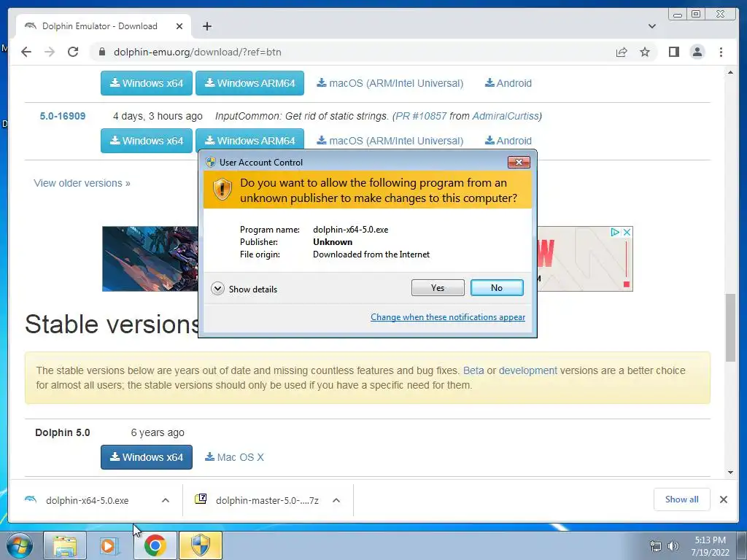Open AdChoices triangle icon on ad
Viewport: 747px width, 560px height.
pos(615,232)
